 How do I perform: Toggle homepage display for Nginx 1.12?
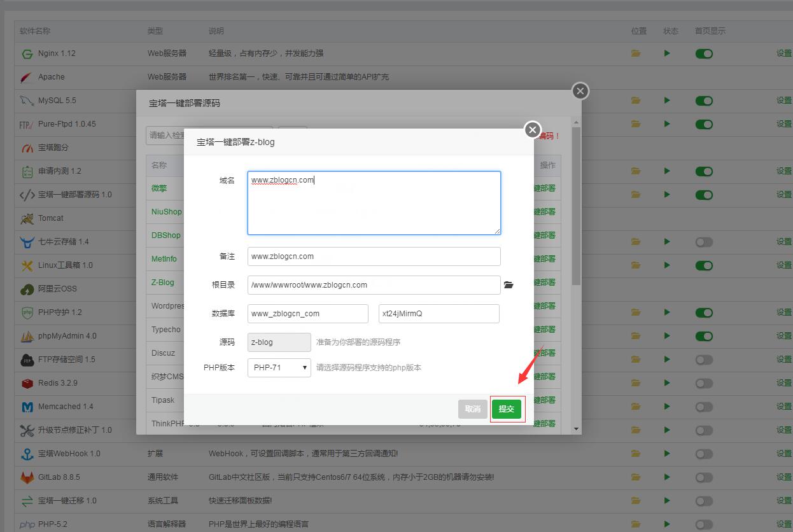click(704, 53)
